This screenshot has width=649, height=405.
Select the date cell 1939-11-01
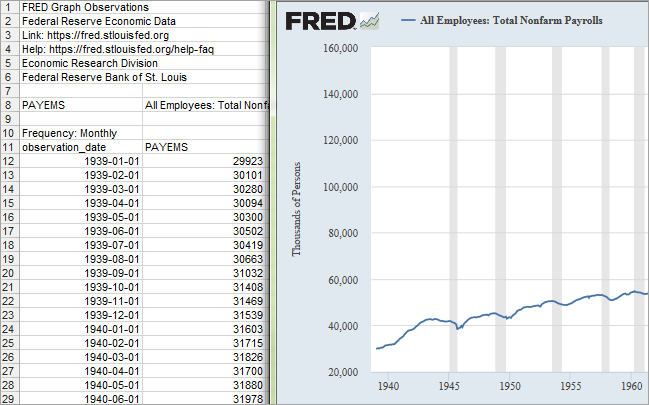pyautogui.click(x=81, y=301)
